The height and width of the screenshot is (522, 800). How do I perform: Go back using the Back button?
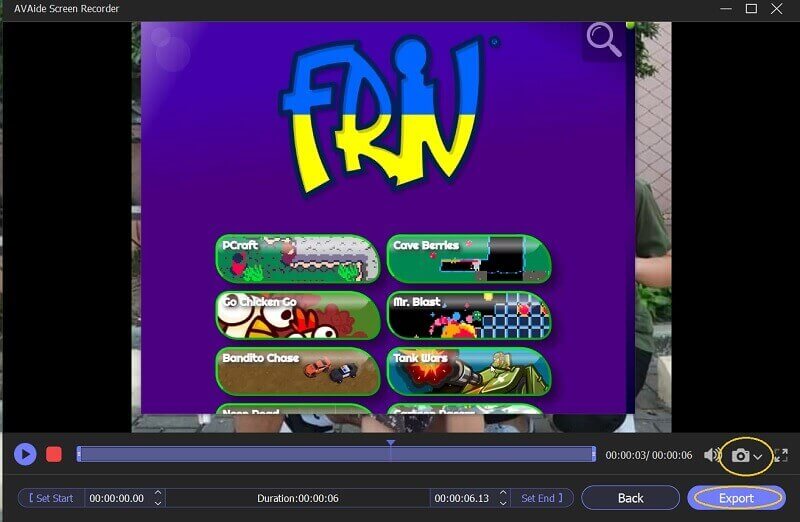[631, 498]
